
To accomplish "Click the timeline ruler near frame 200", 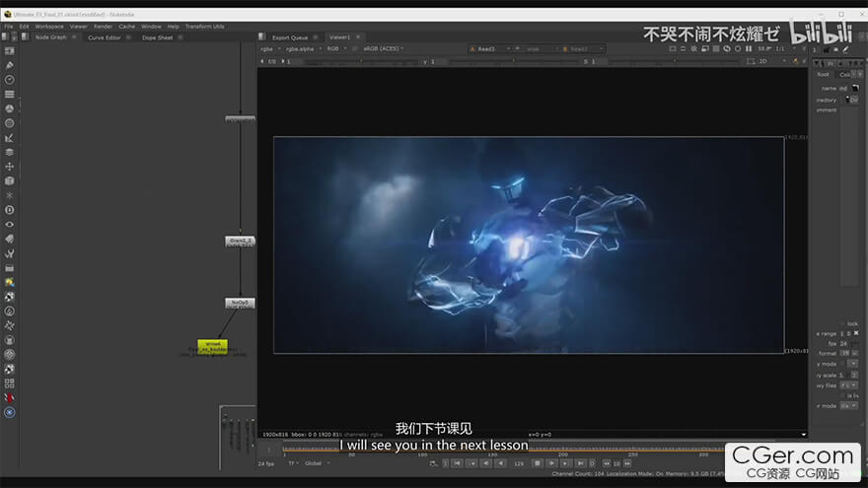I will (562, 453).
